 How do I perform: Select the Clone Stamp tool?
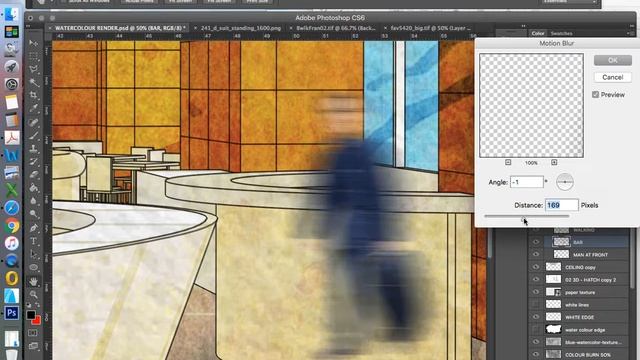33,148
